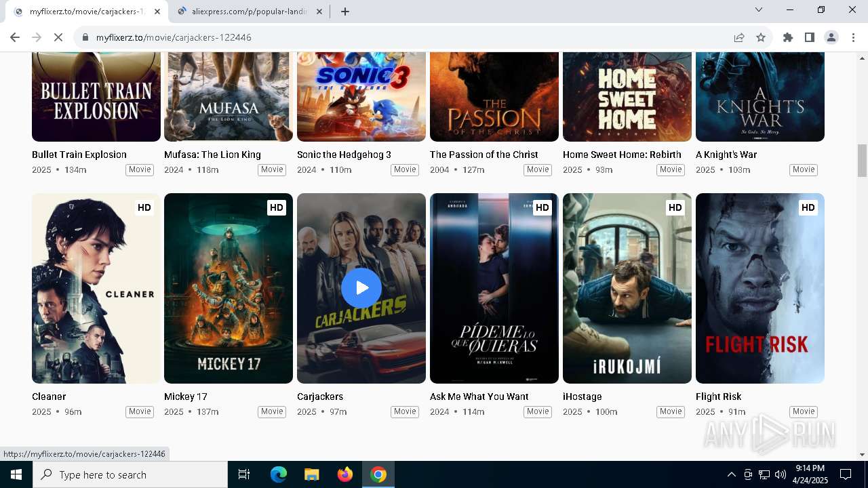868x488 pixels.
Task: Click the Carjackers title link
Action: click(320, 396)
